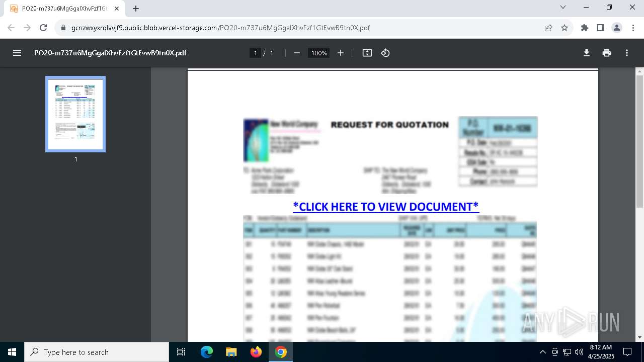The height and width of the screenshot is (362, 644).
Task: Open Chrome profile avatar
Action: (617, 28)
